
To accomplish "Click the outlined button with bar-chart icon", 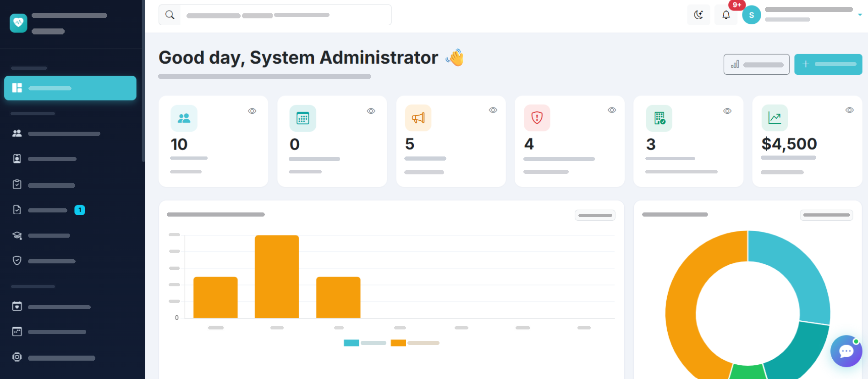I will coord(757,64).
